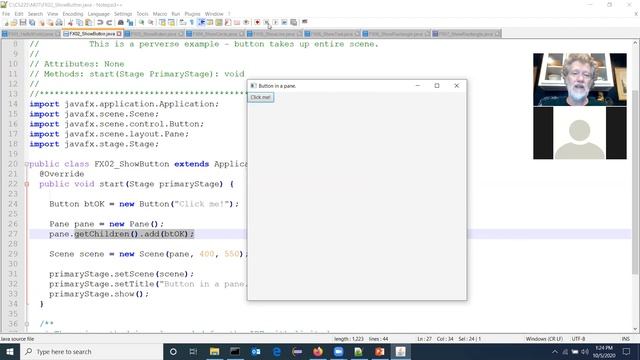Play back the recorded macro
Image resolution: width=640 pixels, height=360 pixels.
pyautogui.click(x=276, y=22)
